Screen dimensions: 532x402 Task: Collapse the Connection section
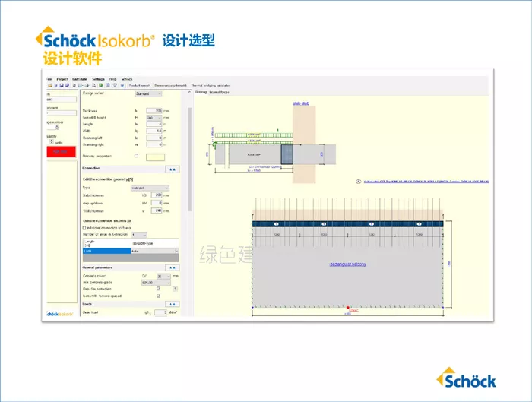(x=173, y=169)
